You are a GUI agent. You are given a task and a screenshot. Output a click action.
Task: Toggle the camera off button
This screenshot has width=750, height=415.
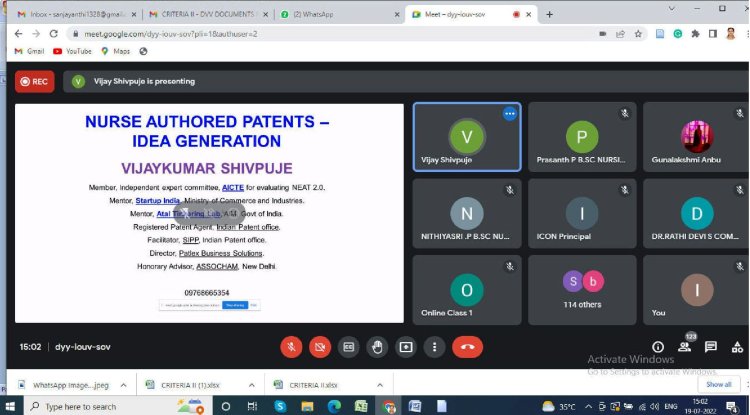pyautogui.click(x=320, y=347)
